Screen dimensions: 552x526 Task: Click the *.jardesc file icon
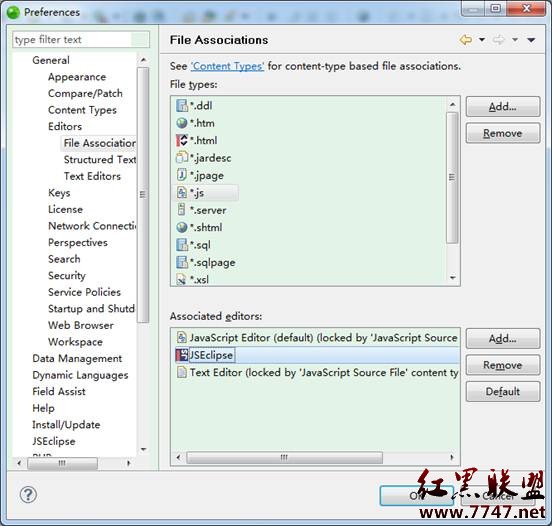[x=182, y=158]
